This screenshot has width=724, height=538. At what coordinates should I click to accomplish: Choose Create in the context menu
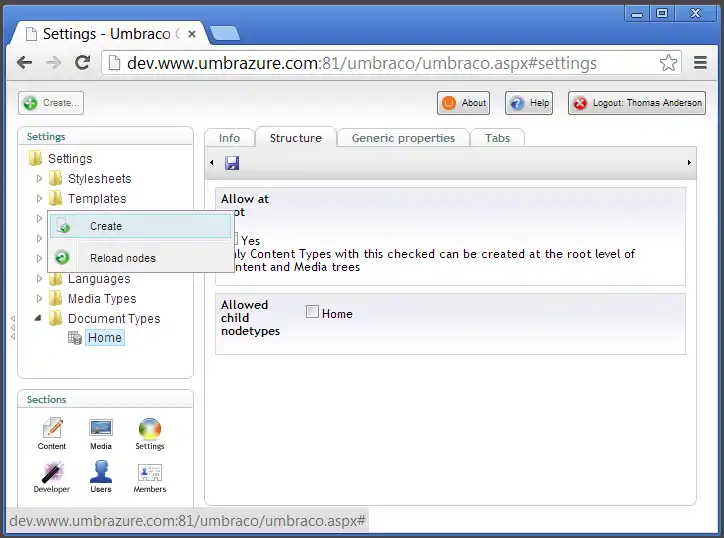(x=140, y=226)
